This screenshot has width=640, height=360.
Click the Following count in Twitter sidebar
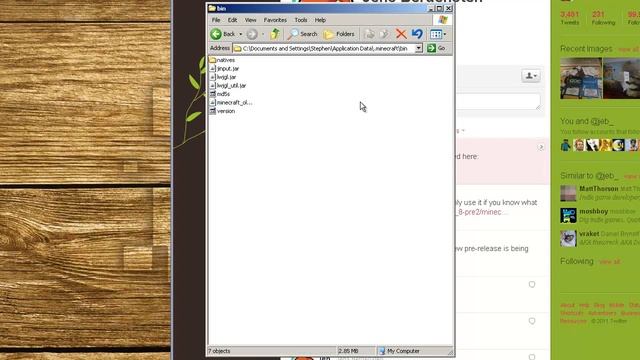(603, 18)
